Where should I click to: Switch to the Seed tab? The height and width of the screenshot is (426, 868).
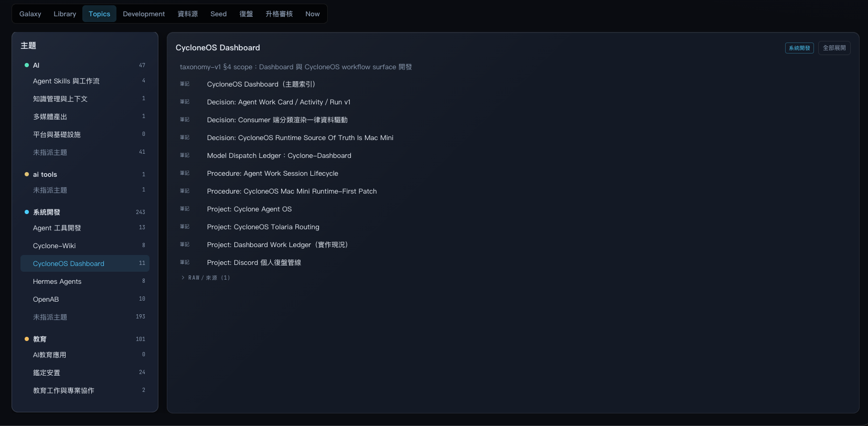click(218, 14)
